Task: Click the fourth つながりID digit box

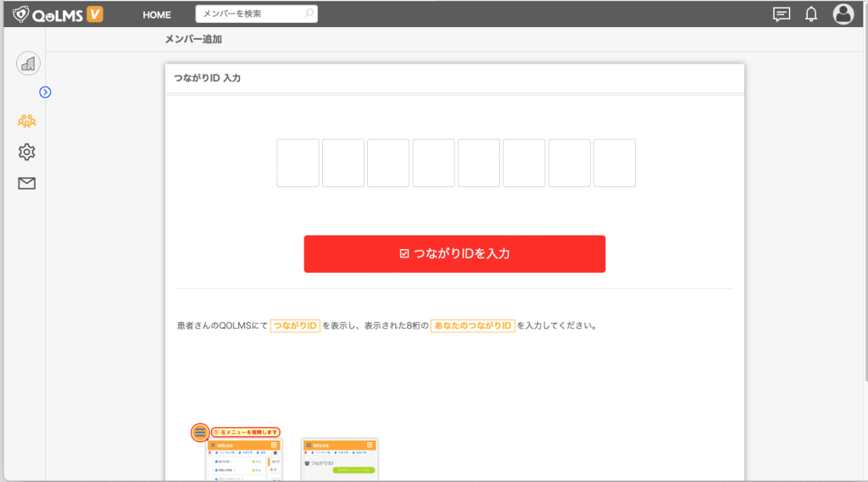Action: coord(434,163)
